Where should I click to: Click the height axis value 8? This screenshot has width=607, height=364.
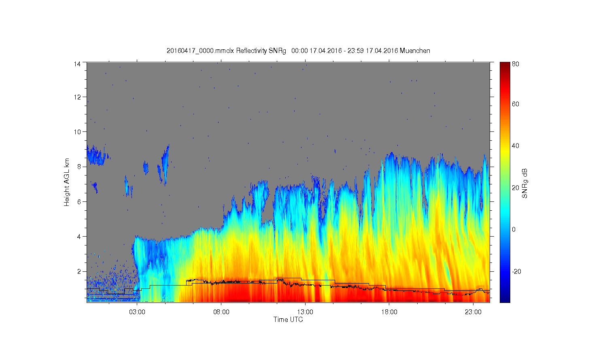(x=79, y=167)
